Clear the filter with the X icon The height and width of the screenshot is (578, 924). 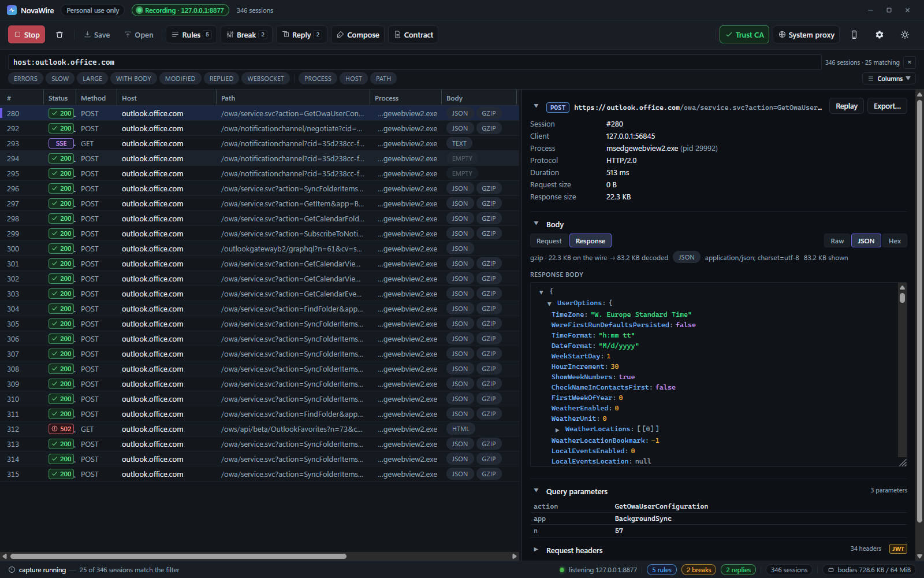(910, 62)
